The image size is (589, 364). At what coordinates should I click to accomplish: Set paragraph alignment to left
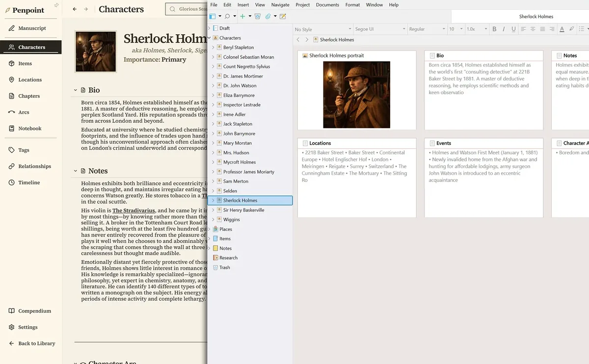pos(523,29)
